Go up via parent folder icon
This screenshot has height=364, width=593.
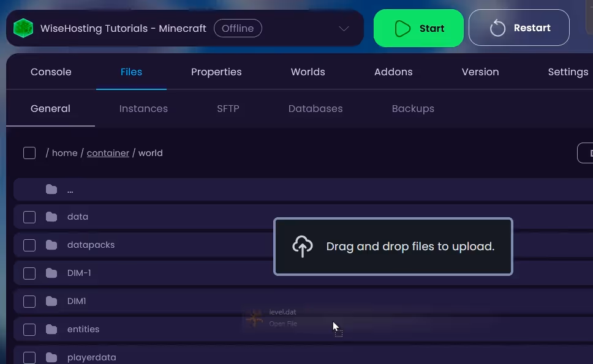(51, 190)
